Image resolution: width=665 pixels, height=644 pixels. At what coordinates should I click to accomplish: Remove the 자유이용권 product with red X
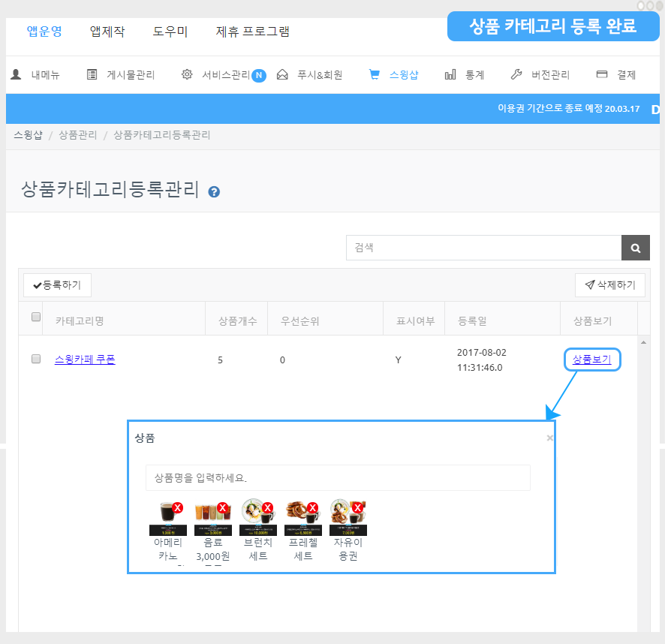click(x=358, y=508)
